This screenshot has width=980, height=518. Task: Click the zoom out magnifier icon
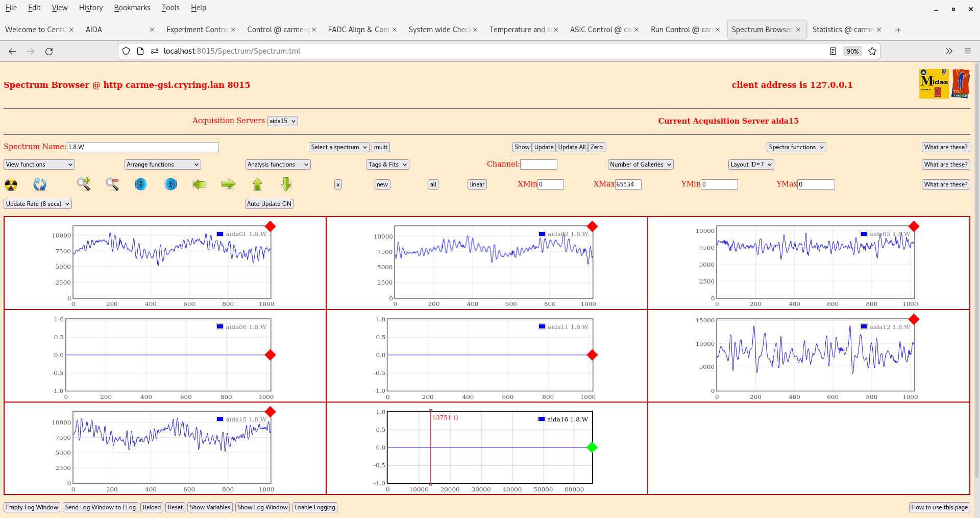click(x=112, y=184)
